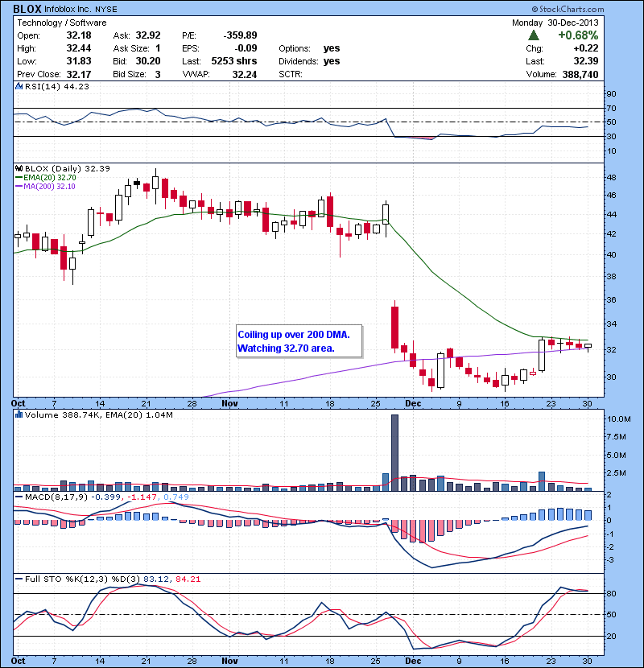The width and height of the screenshot is (644, 668).
Task: Click the tallest volume bar spike
Action: (x=394, y=452)
